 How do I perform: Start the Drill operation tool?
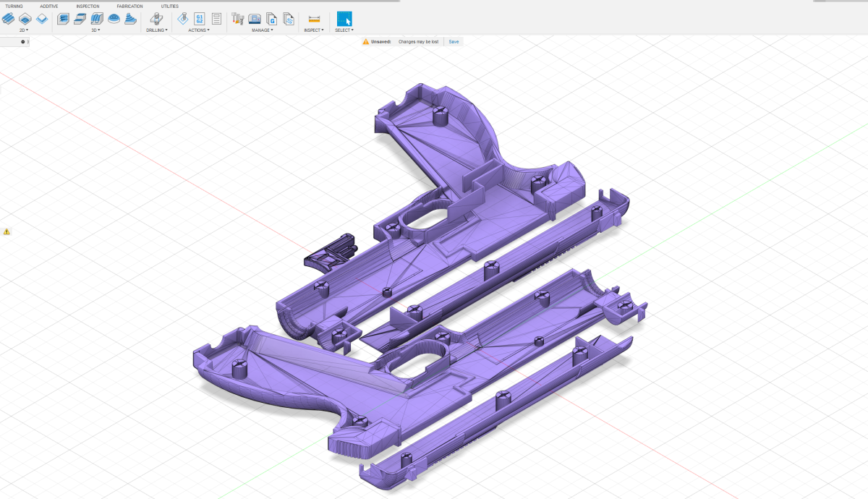click(156, 19)
